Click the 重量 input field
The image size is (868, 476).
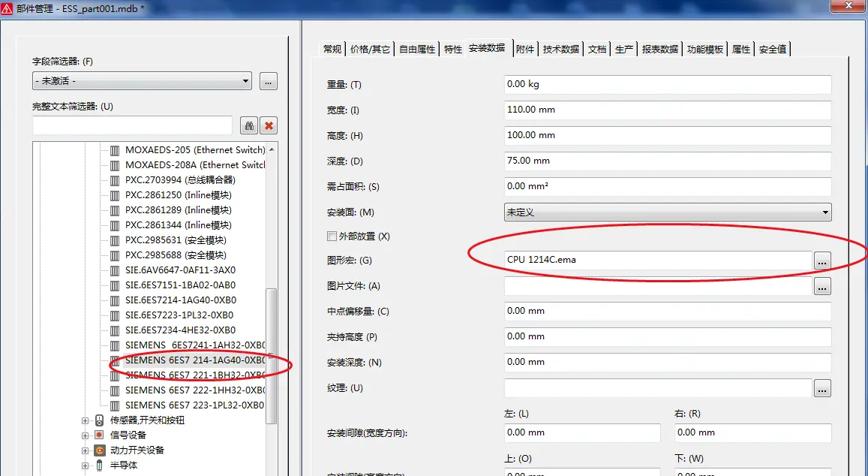pyautogui.click(x=668, y=84)
